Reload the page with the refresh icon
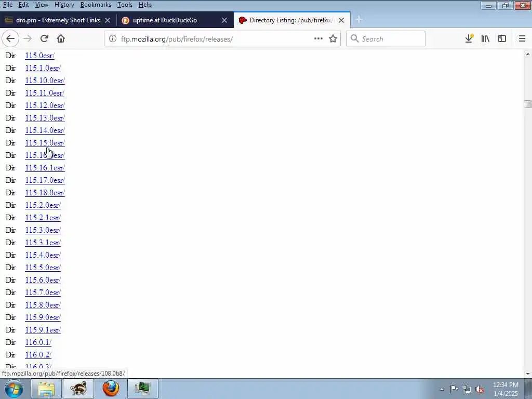 coord(44,38)
